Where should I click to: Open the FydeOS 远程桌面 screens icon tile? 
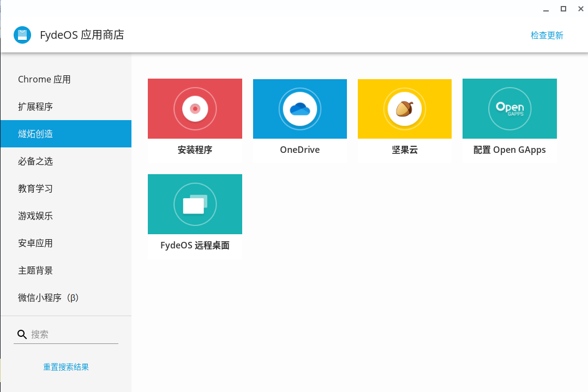tap(195, 204)
